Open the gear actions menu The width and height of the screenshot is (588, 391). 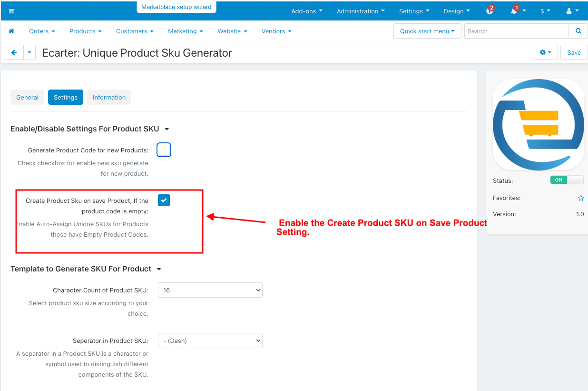click(x=546, y=52)
